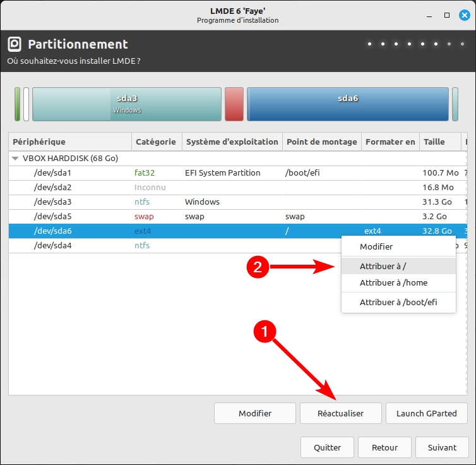The image size is (476, 465).
Task: Sort by the Périphérique column header
Action: [69, 142]
